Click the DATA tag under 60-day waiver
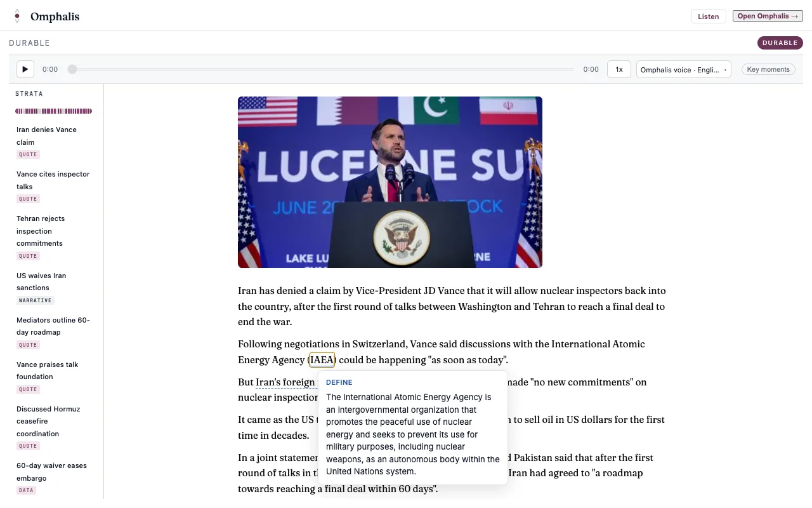The height and width of the screenshot is (508, 812). click(x=26, y=490)
